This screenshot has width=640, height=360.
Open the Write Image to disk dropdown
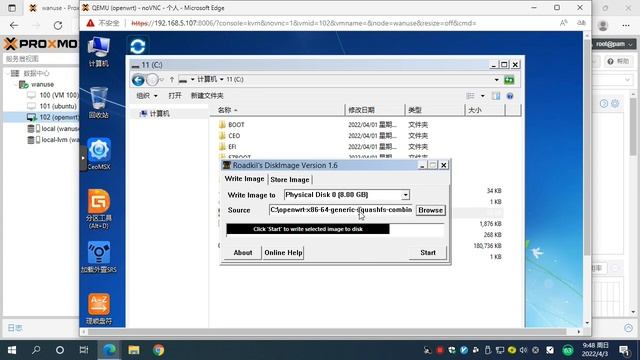point(405,195)
